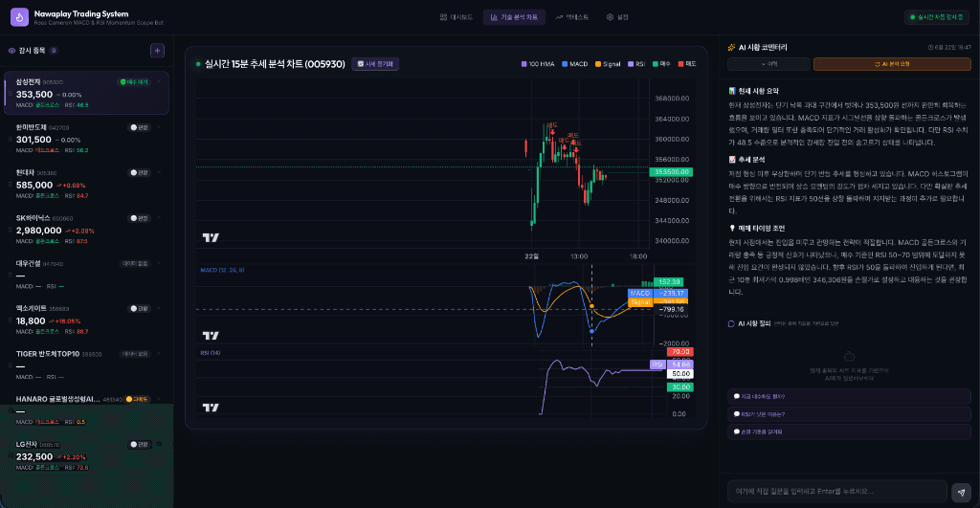Click the MACD (12, 26, 9) pane label

222,270
